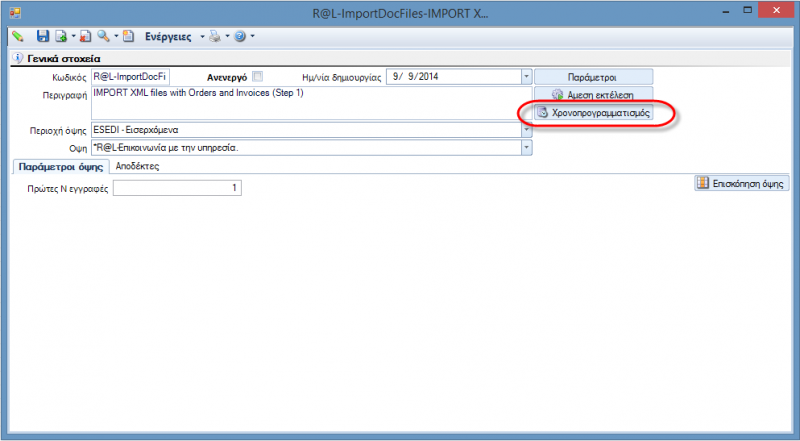Toggle the Ανενεργό checkbox
Viewport: 800px width, 441px height.
point(258,77)
